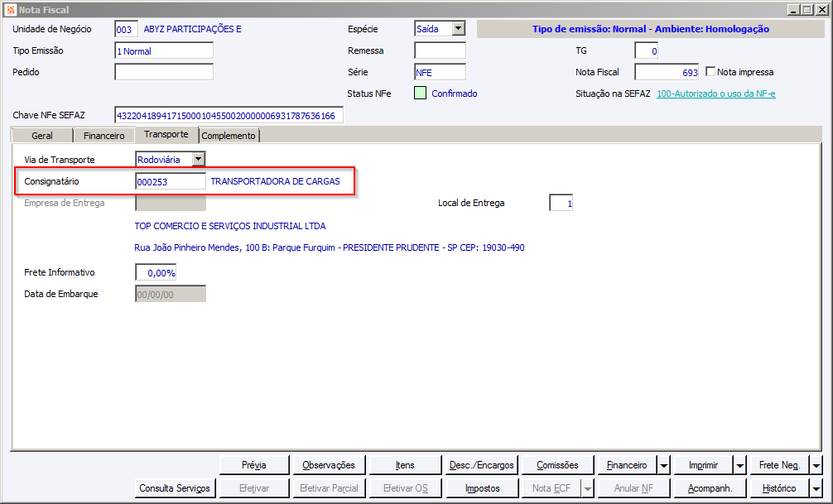The height and width of the screenshot is (504, 833).
Task: Click the Efetivar button
Action: click(254, 488)
